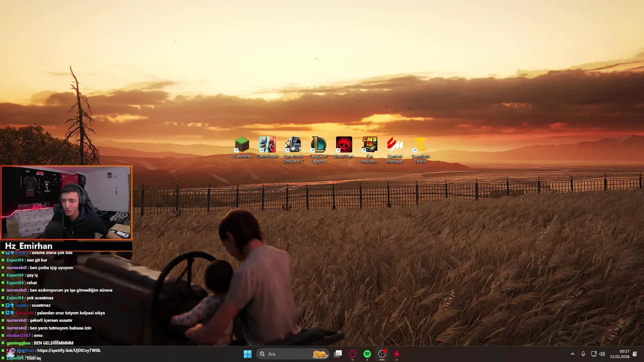This screenshot has width=644, height=362.
Task: Click the volume speaker tray icon
Action: click(602, 354)
